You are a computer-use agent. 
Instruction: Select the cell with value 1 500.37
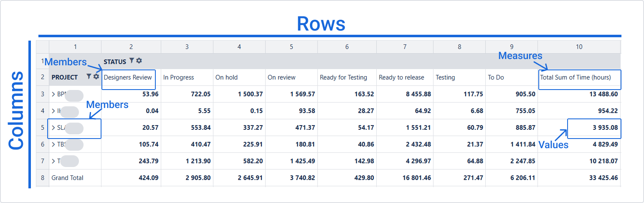(239, 94)
